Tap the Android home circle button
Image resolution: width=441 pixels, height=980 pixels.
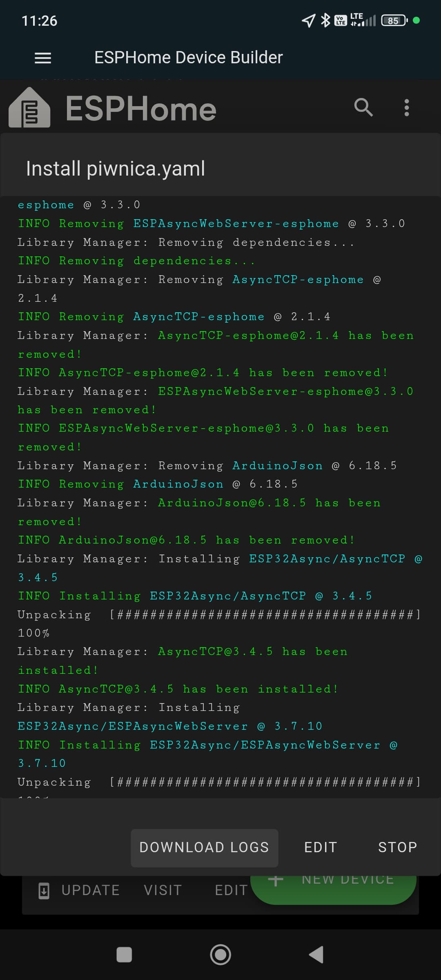(220, 955)
